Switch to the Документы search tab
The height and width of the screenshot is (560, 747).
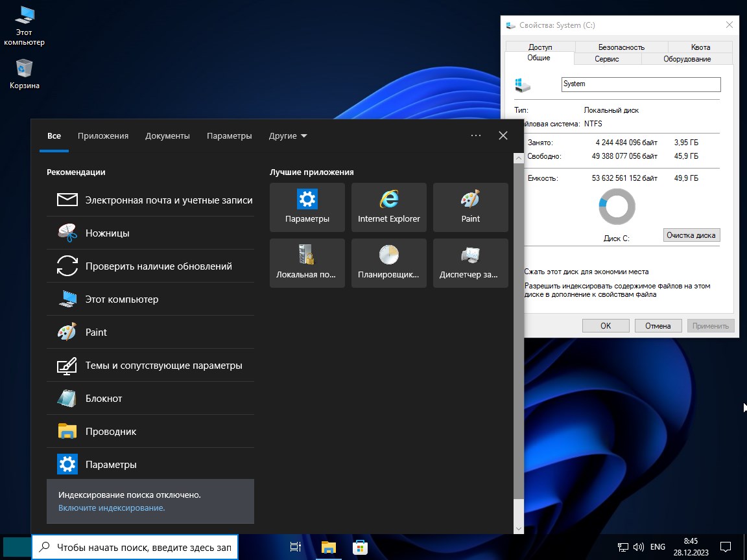167,135
